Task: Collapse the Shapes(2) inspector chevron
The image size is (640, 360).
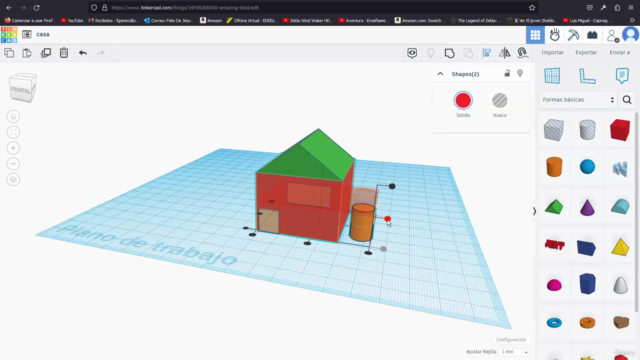Action: 440,74
